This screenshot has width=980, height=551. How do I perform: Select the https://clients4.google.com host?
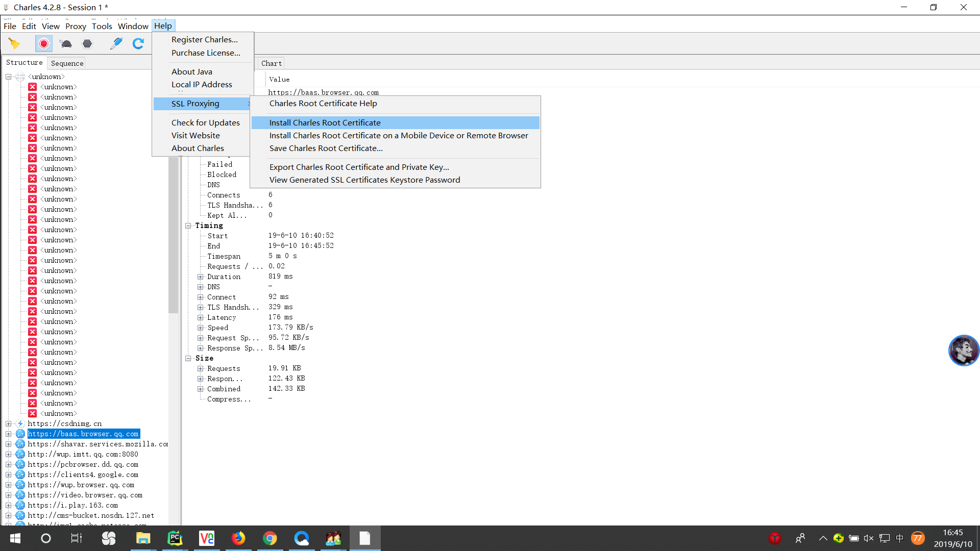(x=83, y=474)
